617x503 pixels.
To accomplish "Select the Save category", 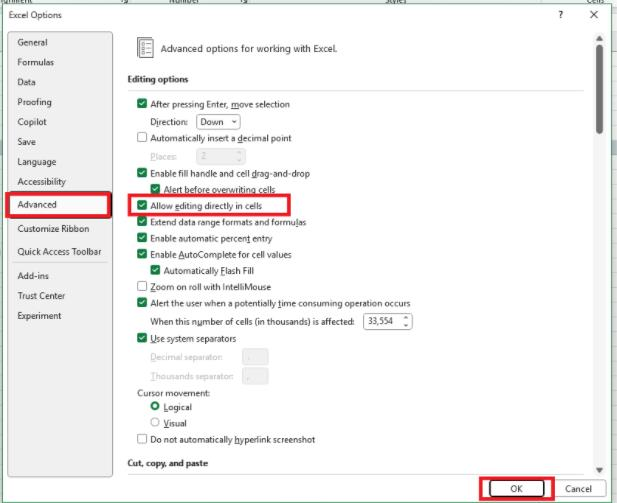I will click(26, 142).
